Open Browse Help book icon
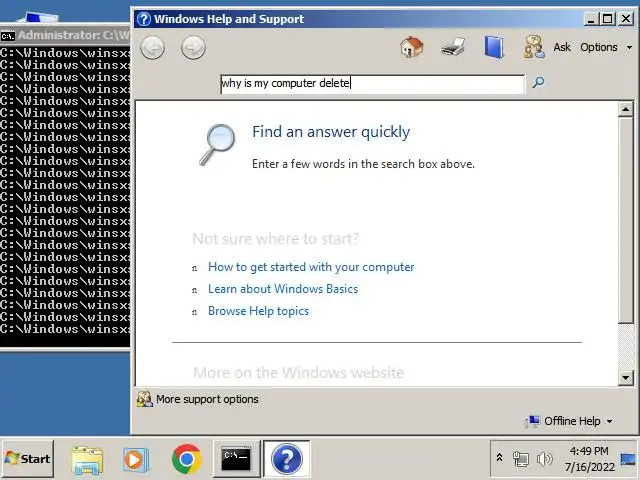The width and height of the screenshot is (640, 480). click(494, 47)
